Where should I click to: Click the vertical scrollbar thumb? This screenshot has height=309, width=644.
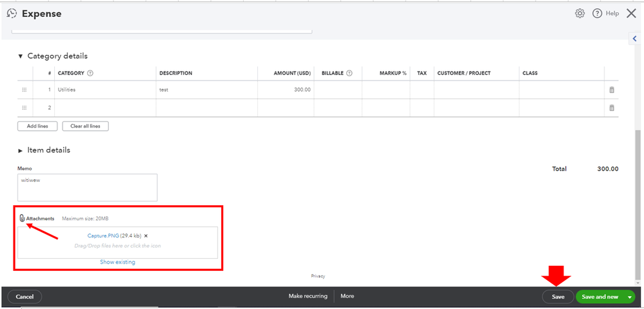click(x=637, y=204)
